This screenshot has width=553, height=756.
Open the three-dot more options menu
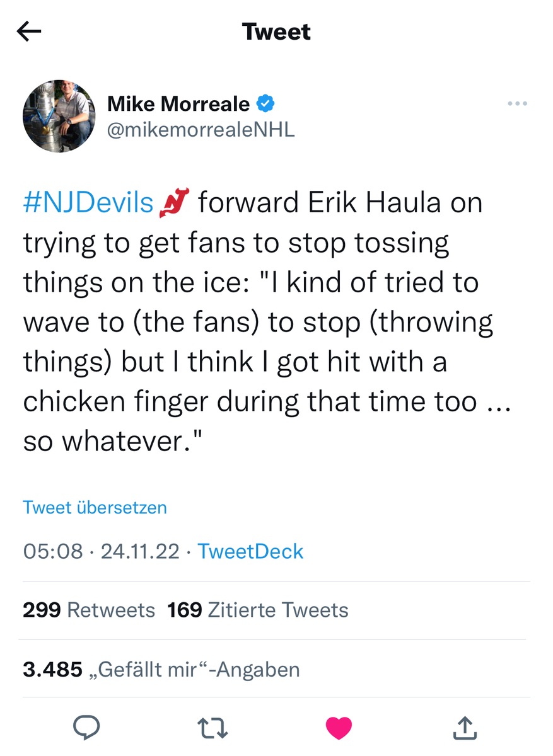517,104
